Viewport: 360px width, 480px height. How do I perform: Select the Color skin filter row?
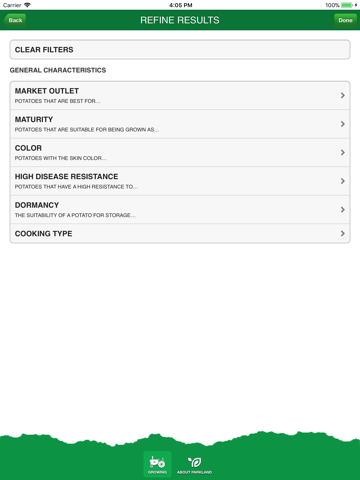coord(180,152)
